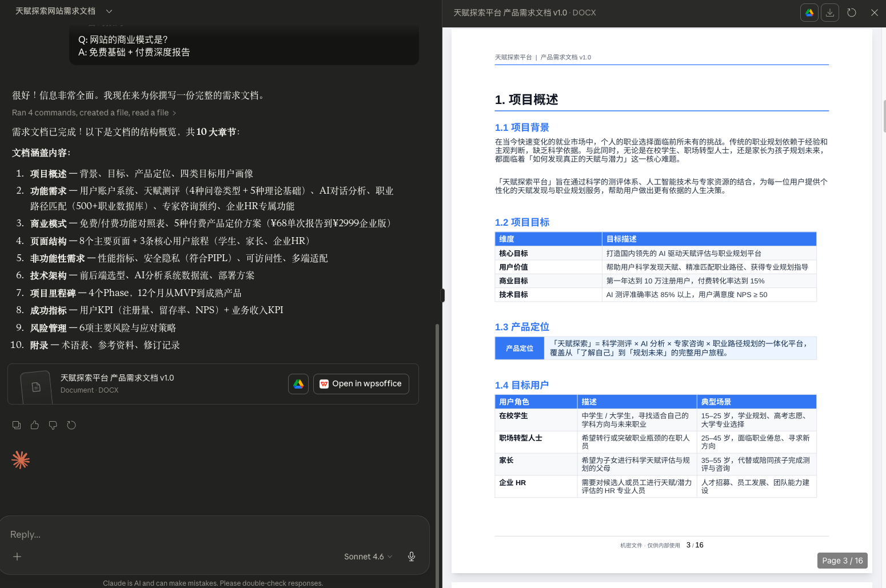Retry the response with the regenerate icon
The image size is (886, 588).
71,425
